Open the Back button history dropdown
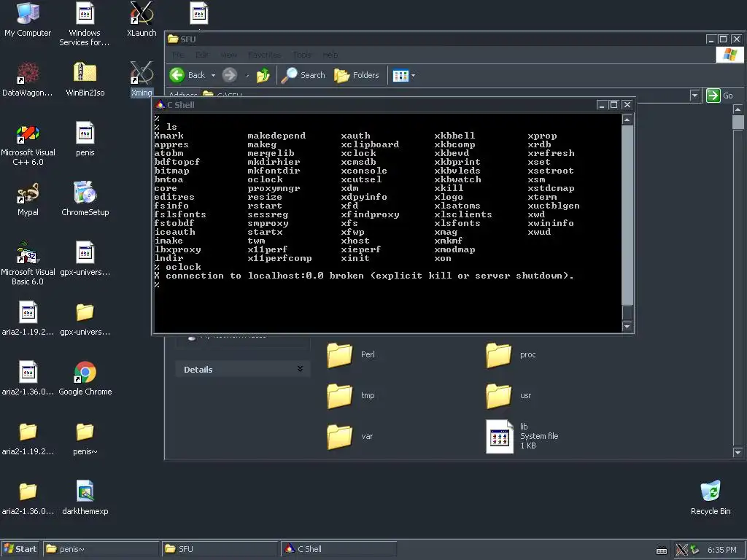 (x=213, y=75)
